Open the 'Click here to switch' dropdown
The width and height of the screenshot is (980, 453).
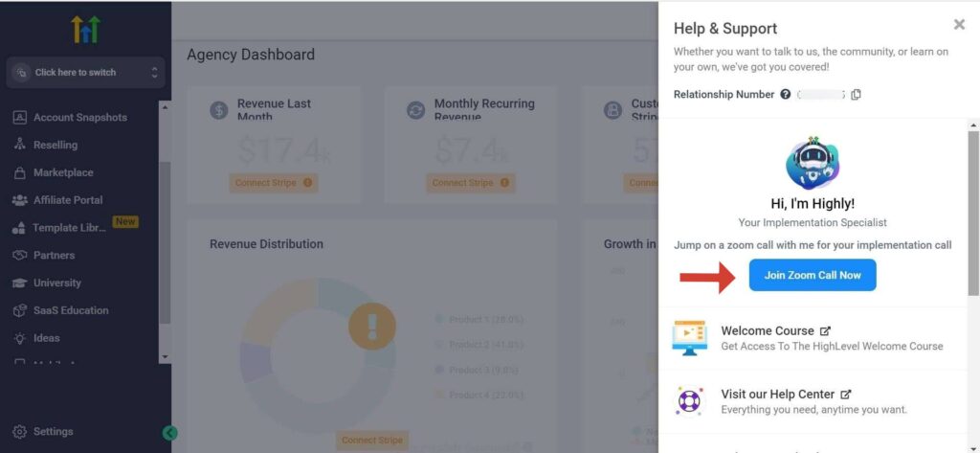click(x=85, y=73)
